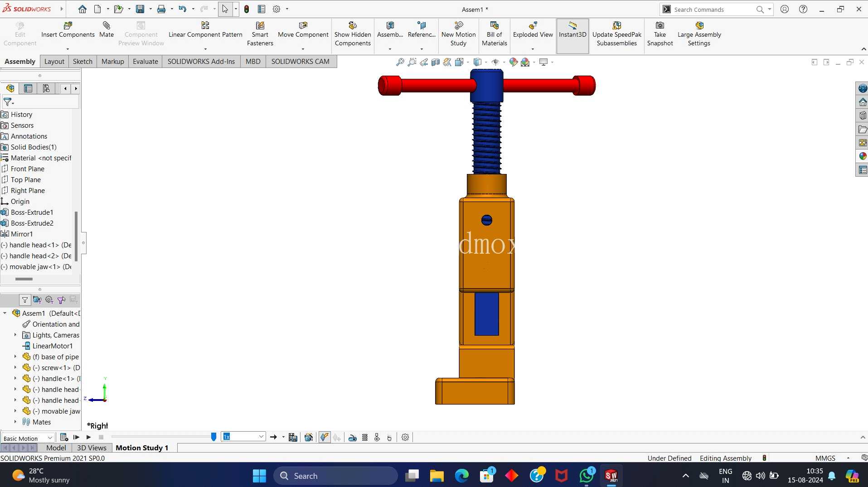Open motion study Calculate icon
The image size is (868, 487).
tap(64, 437)
